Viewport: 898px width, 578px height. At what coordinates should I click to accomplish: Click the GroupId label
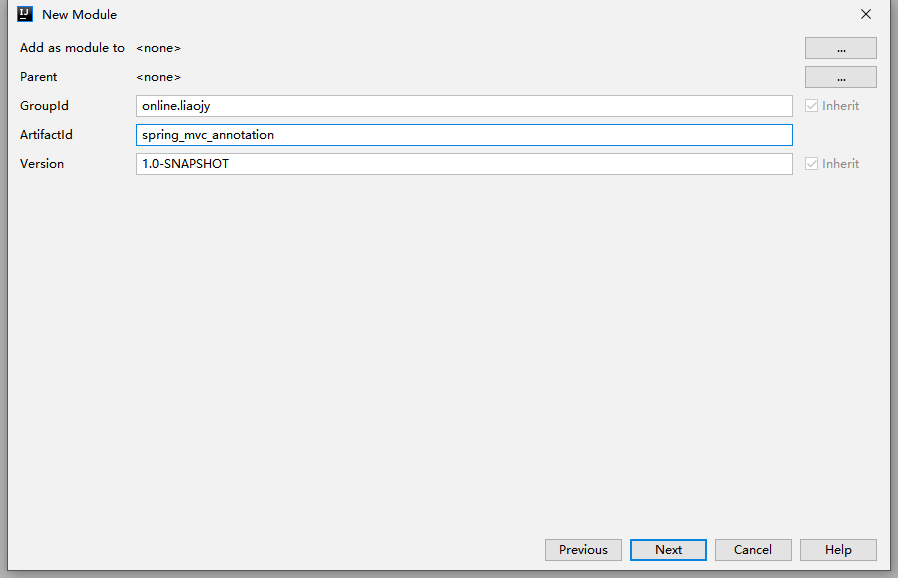(44, 106)
